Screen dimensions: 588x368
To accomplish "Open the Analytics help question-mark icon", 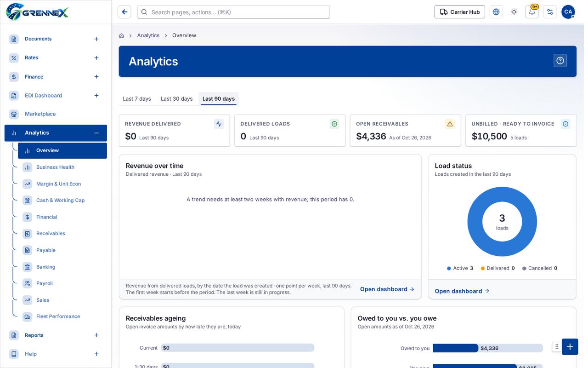I will 560,61.
